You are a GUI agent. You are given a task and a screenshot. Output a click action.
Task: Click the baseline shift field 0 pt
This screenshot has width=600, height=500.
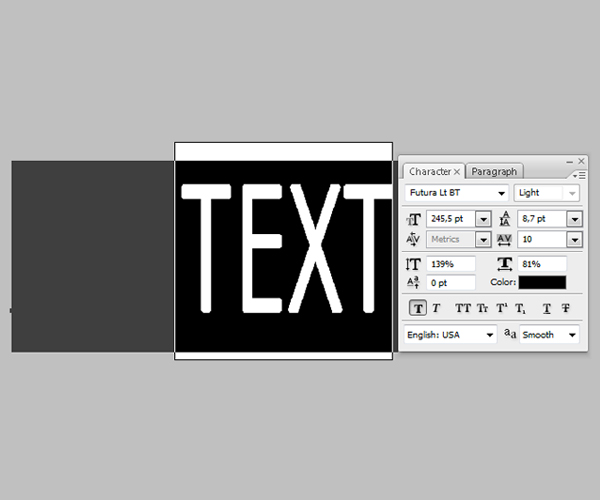[451, 283]
